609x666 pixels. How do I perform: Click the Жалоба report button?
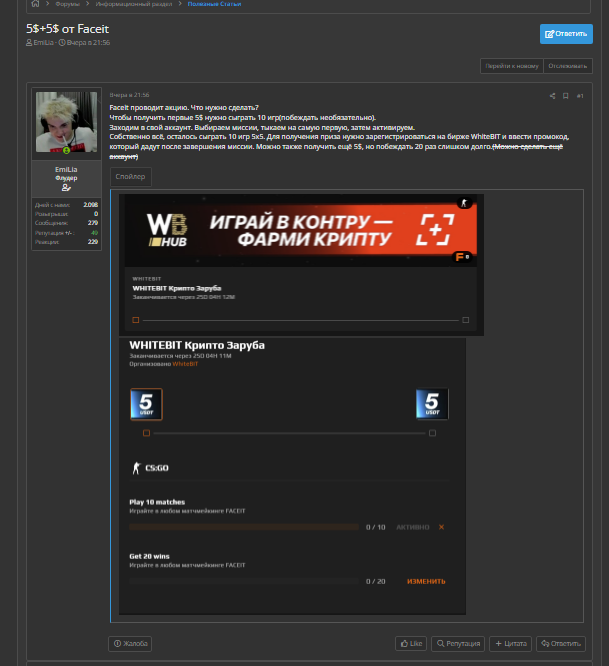[x=130, y=644]
